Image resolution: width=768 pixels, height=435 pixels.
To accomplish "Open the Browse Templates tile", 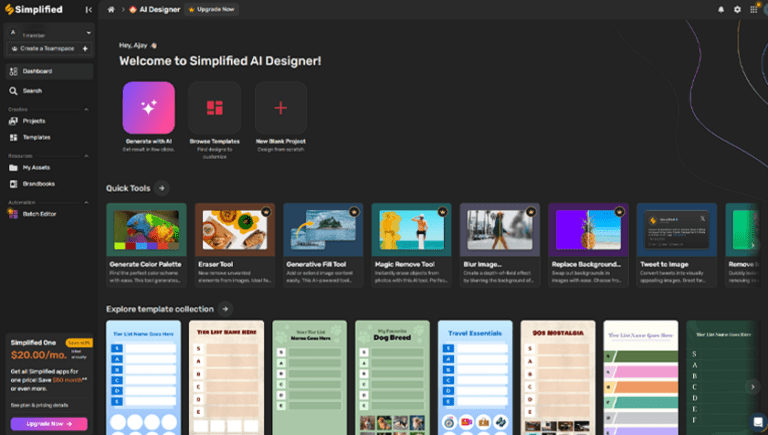I will (214, 108).
